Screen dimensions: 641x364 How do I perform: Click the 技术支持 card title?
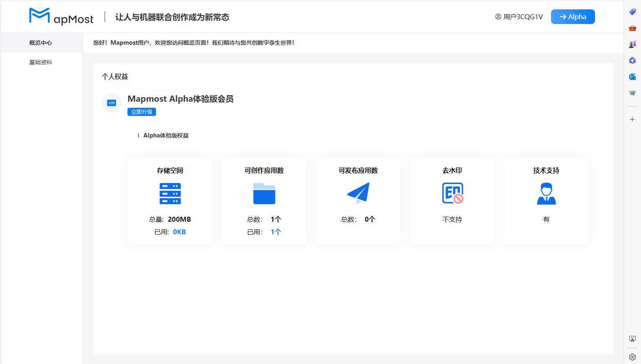[x=547, y=170]
